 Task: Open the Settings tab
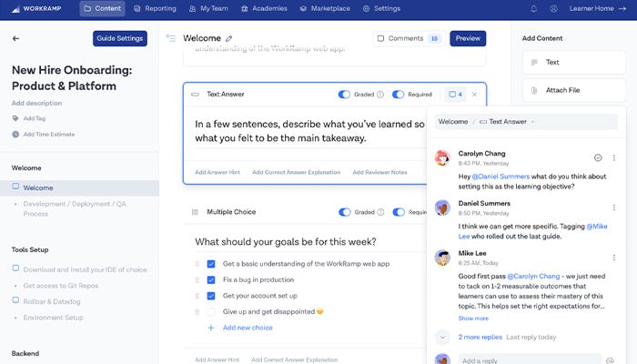(381, 8)
